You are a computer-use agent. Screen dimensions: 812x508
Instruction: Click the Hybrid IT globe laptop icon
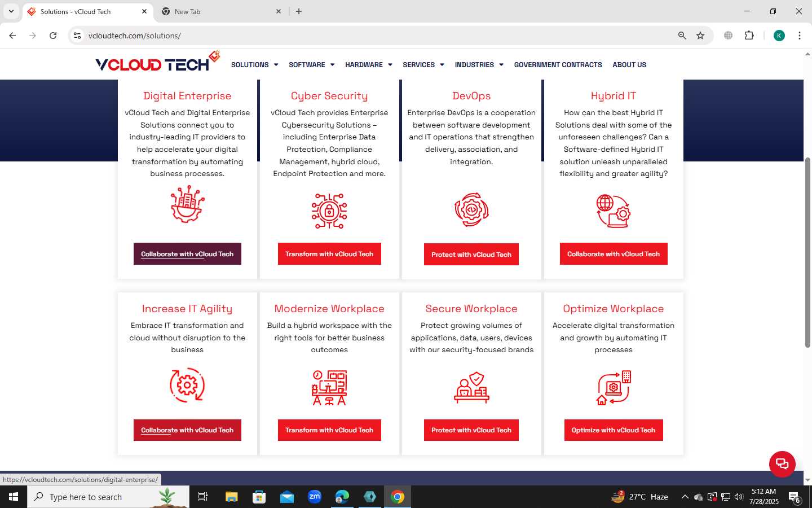pos(614,211)
